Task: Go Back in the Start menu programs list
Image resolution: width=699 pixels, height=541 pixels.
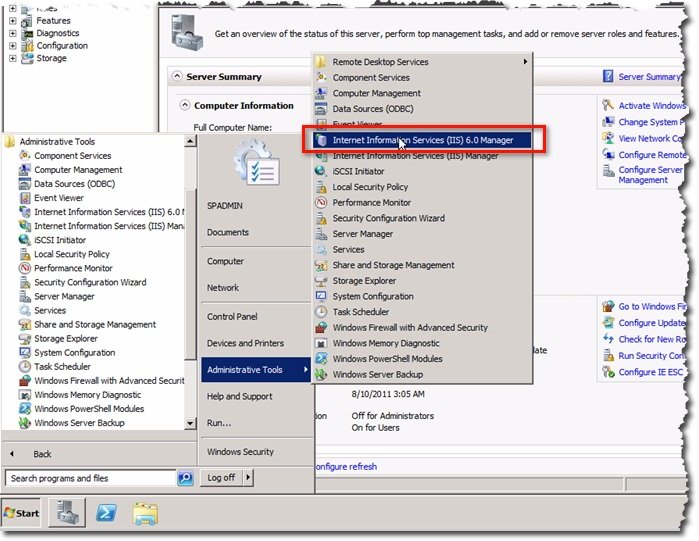Action: tap(42, 454)
